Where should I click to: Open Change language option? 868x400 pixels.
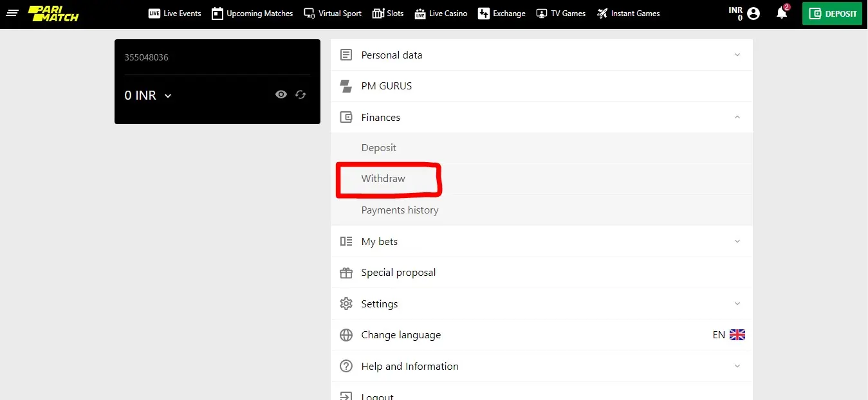[x=542, y=335]
